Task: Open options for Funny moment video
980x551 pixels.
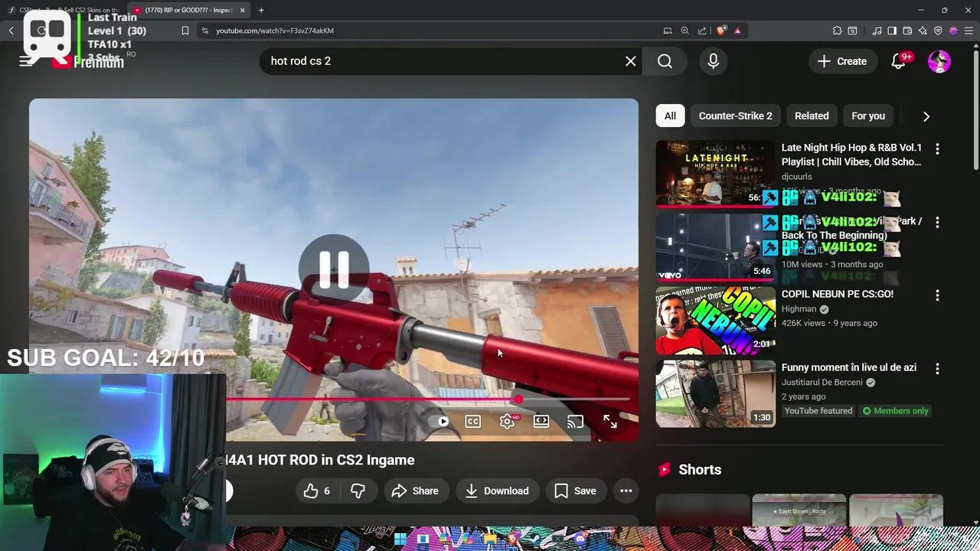Action: tap(937, 369)
